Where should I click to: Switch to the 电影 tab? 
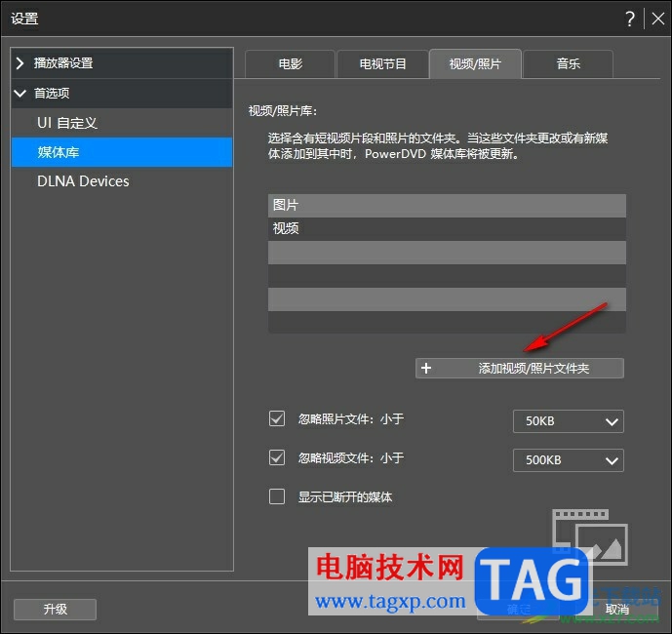pos(290,63)
